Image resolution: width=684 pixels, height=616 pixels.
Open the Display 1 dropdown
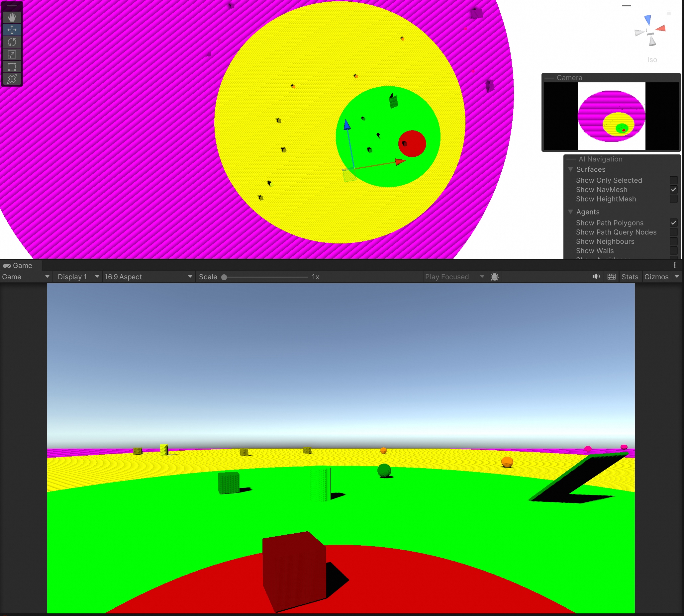tap(78, 277)
